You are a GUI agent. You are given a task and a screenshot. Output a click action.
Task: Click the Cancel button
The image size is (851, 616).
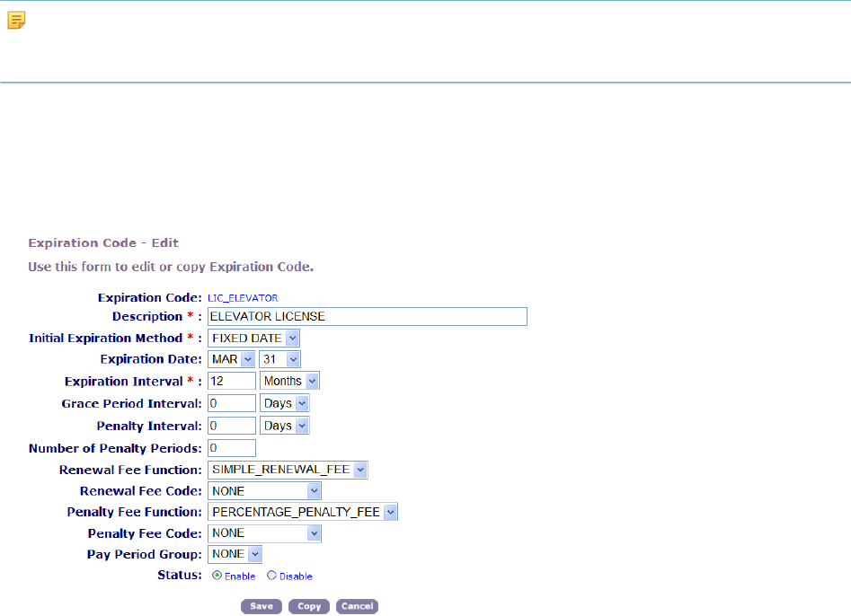(357, 606)
